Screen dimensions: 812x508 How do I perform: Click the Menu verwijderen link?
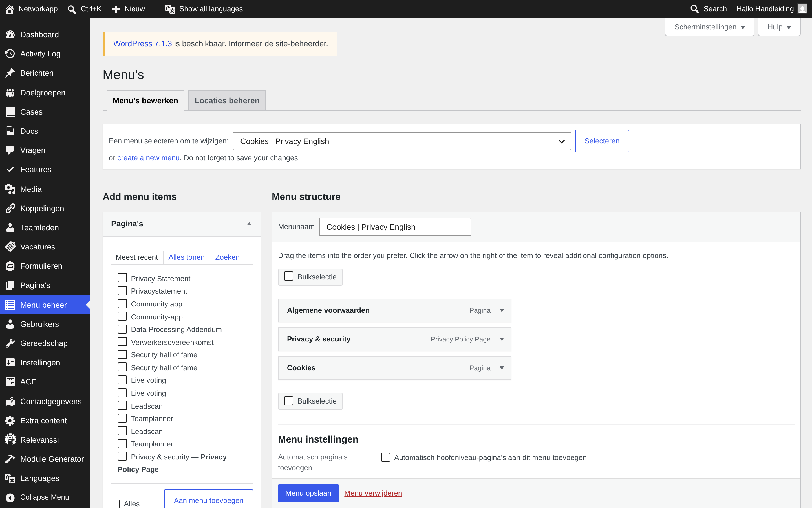tap(373, 493)
